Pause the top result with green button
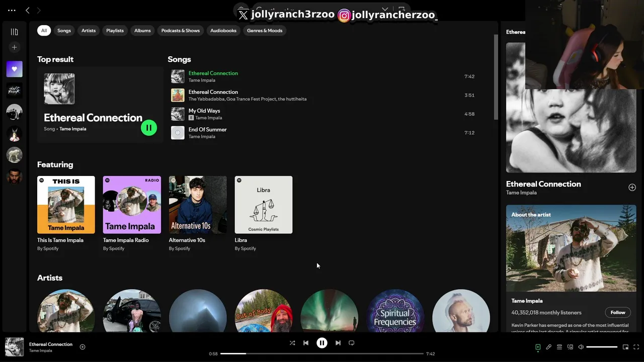 [149, 128]
